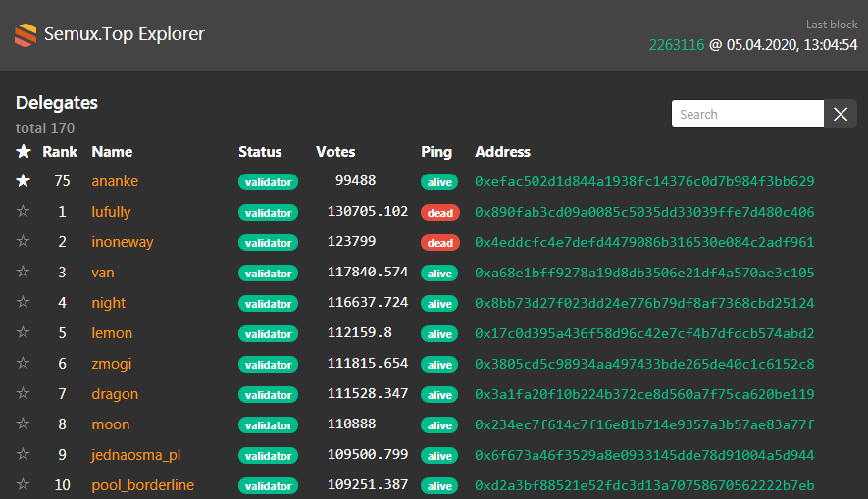Open night address 0x8bb73d27...
This screenshot has width=868, height=499.
tap(644, 303)
